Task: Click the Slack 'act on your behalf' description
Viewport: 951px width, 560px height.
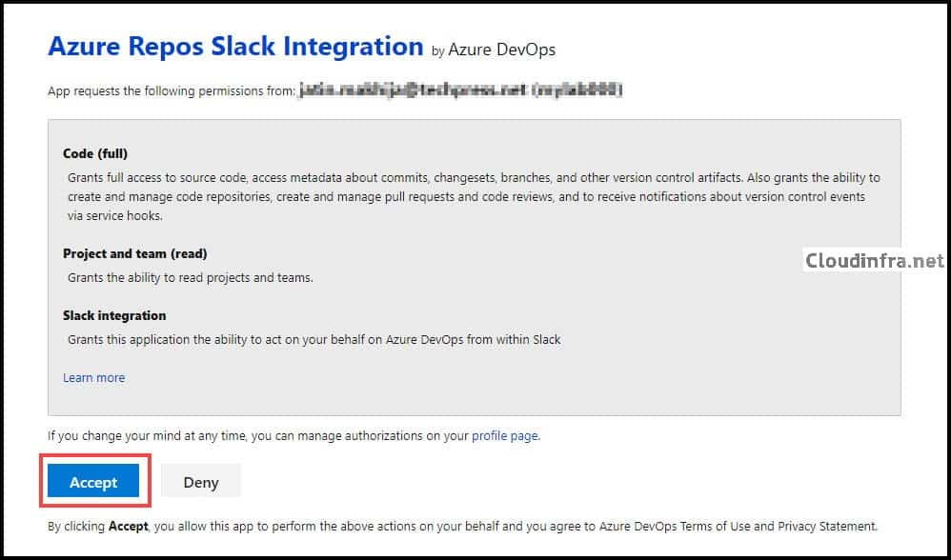Action: tap(314, 339)
